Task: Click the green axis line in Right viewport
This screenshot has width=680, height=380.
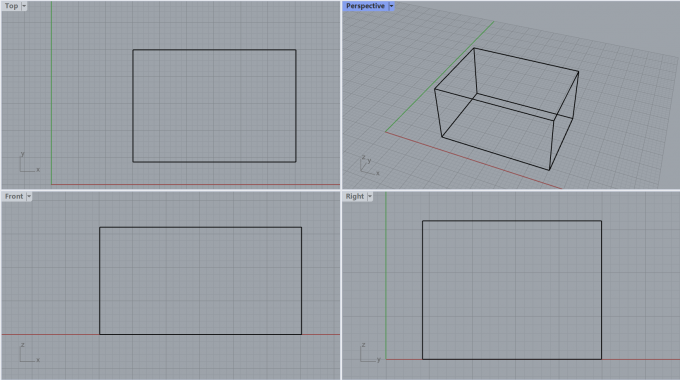Action: (386, 275)
